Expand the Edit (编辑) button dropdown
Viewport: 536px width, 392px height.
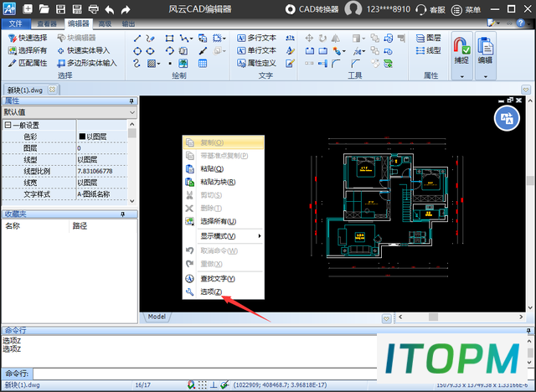[486, 76]
